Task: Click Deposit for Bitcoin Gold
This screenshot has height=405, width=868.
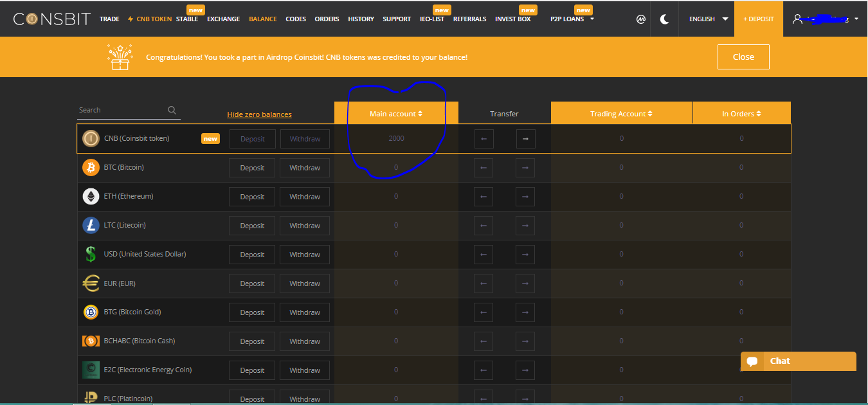Action: tap(252, 312)
